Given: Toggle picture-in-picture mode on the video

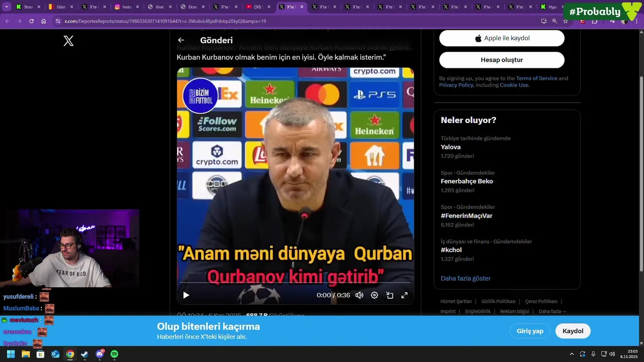Looking at the screenshot, I should [x=389, y=295].
